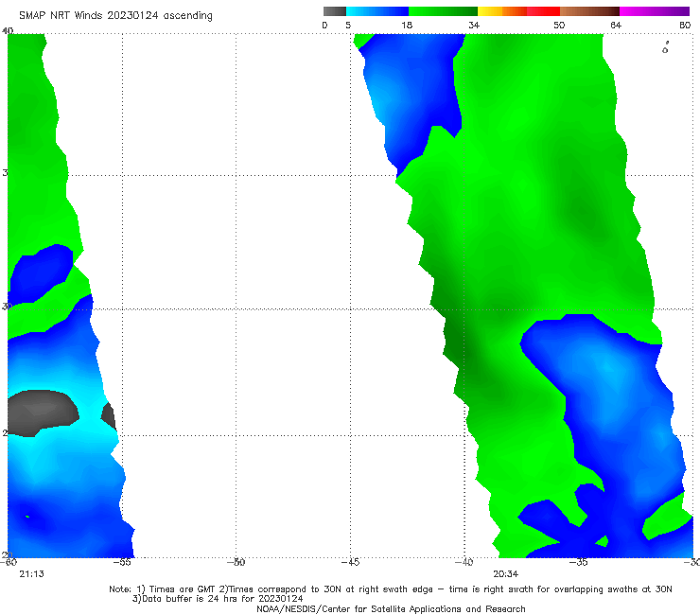This screenshot has width=700, height=615.
Task: Click the longitude label -45
Action: tap(350, 562)
